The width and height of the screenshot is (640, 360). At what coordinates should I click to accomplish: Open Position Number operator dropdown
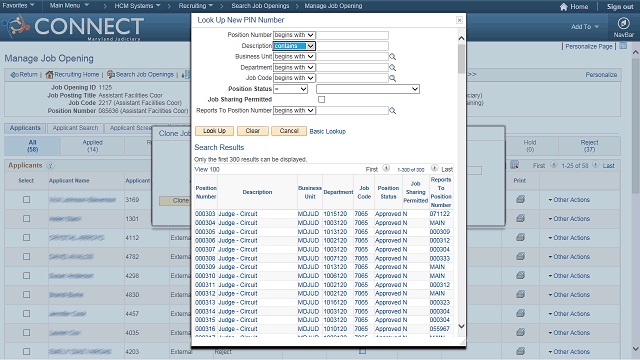click(x=294, y=35)
